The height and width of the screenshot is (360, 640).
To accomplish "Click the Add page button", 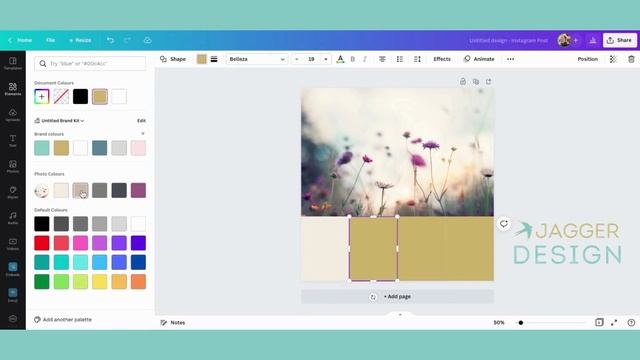I will pos(397,297).
